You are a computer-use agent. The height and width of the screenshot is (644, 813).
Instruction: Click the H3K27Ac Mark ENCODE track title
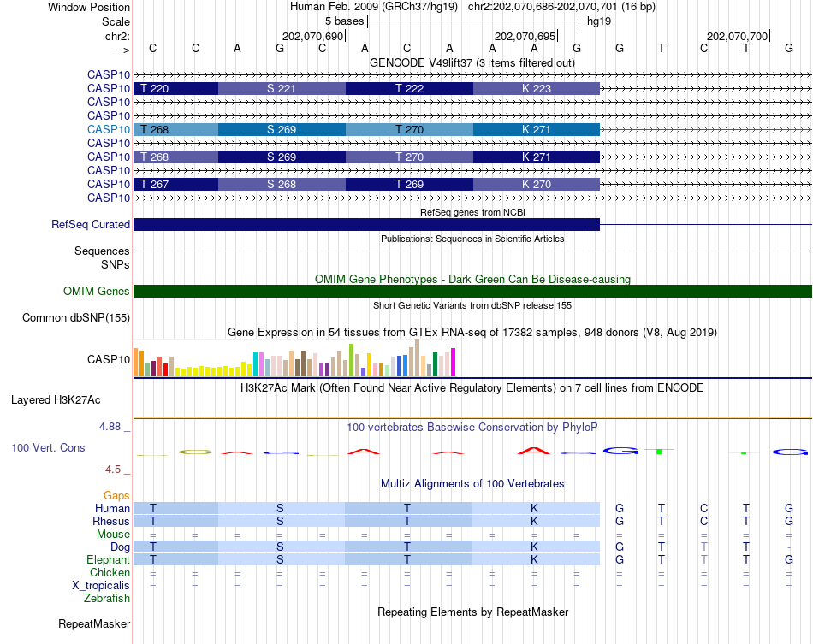(472, 388)
